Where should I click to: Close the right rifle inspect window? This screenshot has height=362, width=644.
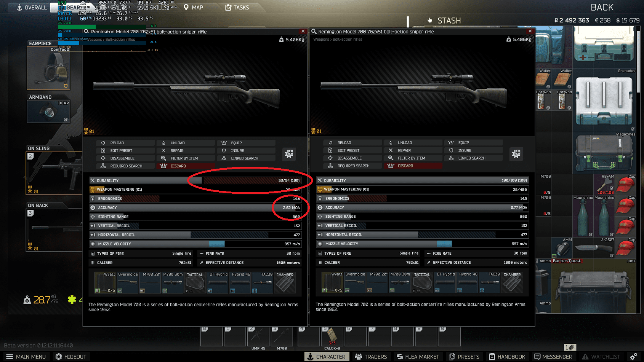(x=530, y=31)
